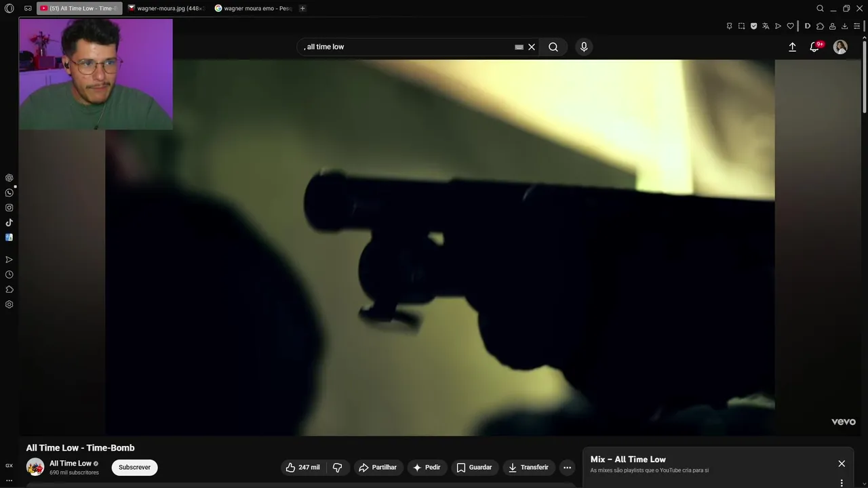This screenshot has width=868, height=488.
Task: Open Instagram in the sidebar
Action: pyautogui.click(x=9, y=207)
